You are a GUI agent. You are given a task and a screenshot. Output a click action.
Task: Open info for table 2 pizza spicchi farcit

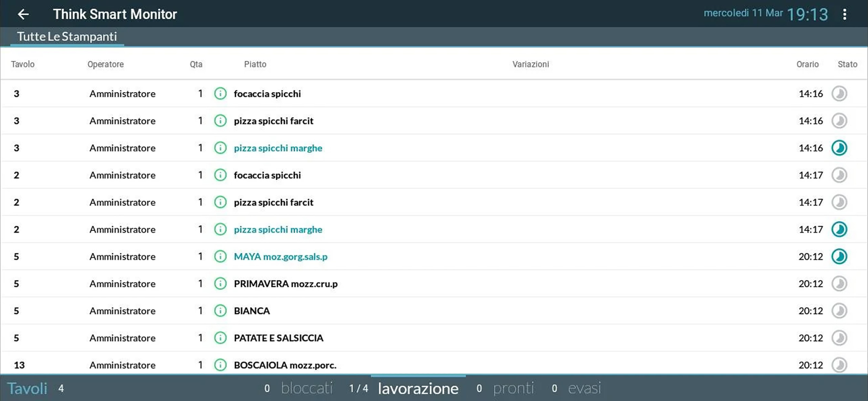tap(220, 202)
